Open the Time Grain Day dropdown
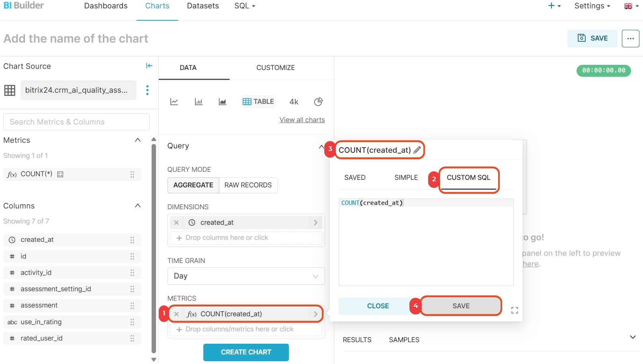The width and height of the screenshot is (643, 364). point(246,276)
